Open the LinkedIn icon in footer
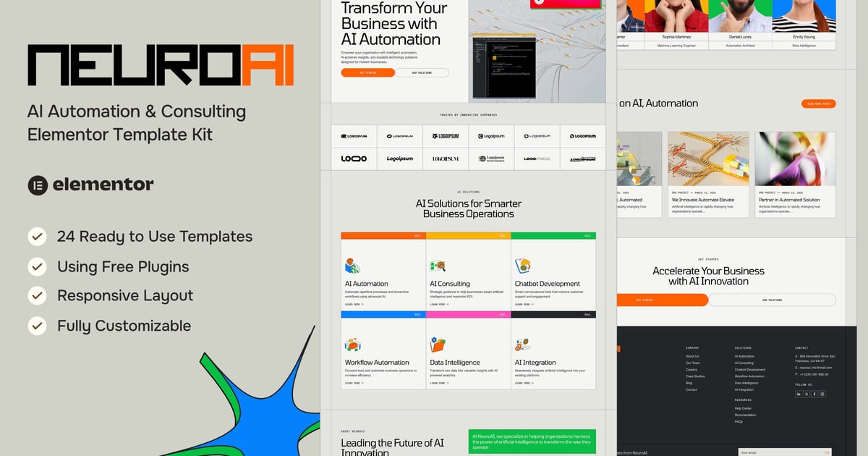868x456 pixels. click(799, 394)
